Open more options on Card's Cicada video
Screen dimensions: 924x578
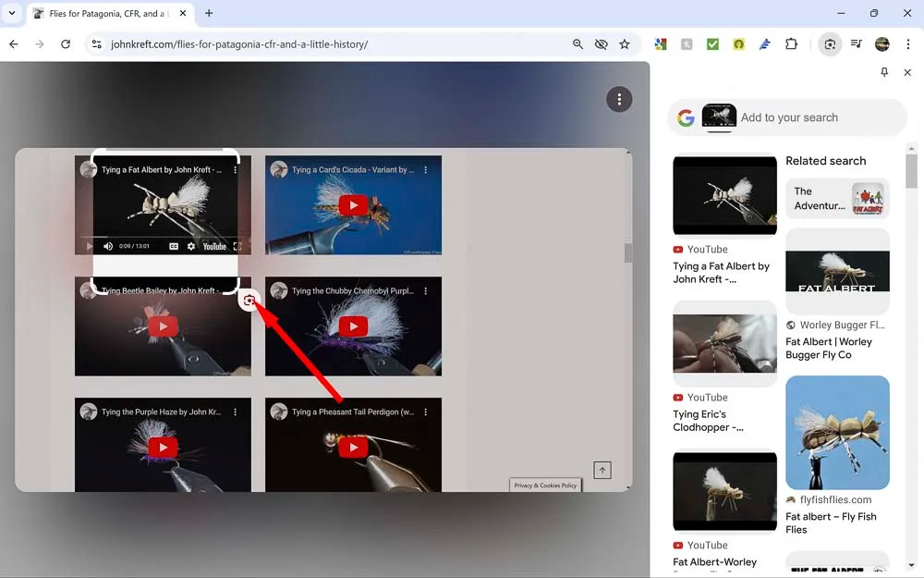click(425, 170)
